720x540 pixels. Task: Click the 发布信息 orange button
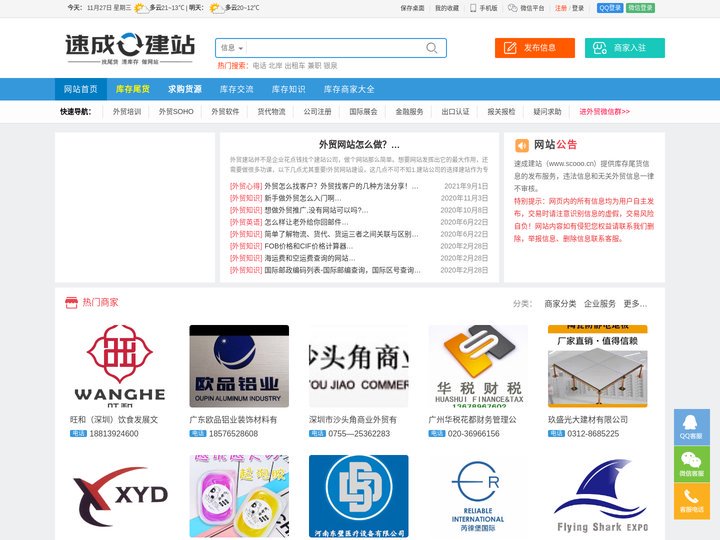click(534, 48)
